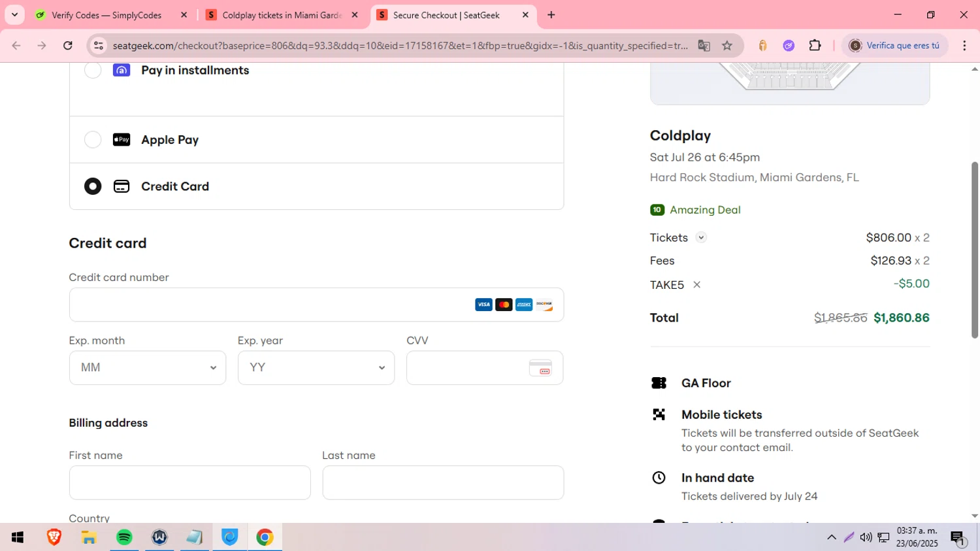
Task: Open Spotify from taskbar
Action: coord(124,537)
